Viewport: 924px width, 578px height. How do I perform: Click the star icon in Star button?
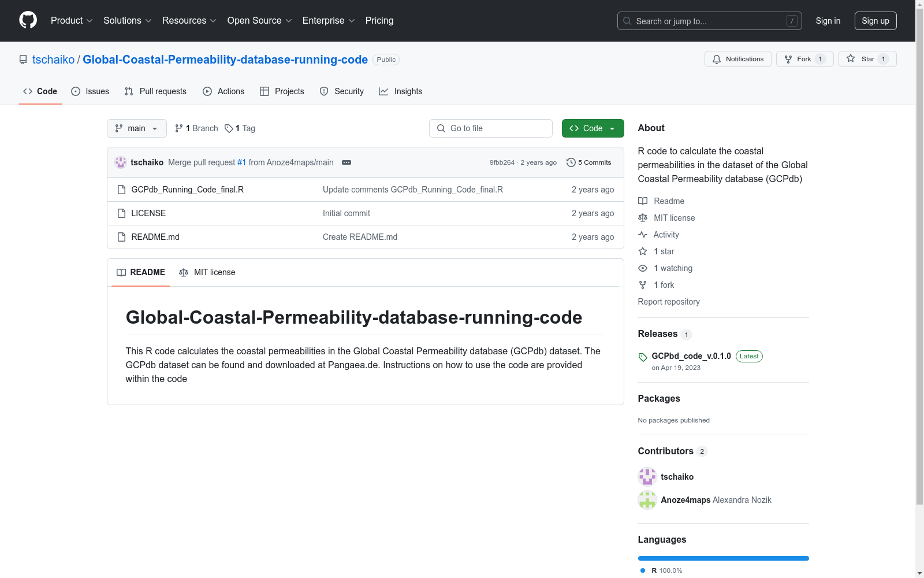click(851, 58)
